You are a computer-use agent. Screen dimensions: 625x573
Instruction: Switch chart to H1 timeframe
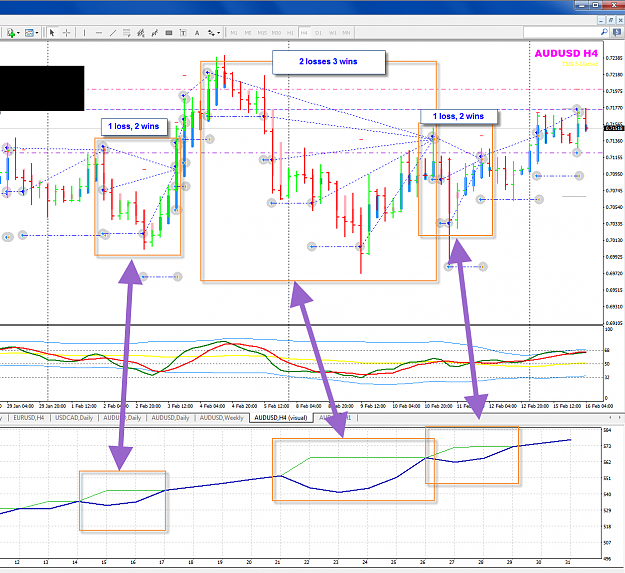(290, 33)
